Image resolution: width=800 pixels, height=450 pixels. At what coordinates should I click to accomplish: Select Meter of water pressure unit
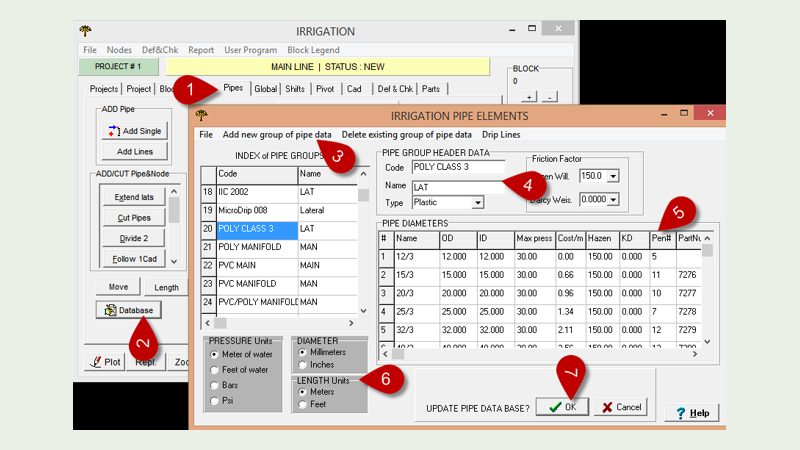tap(214, 355)
